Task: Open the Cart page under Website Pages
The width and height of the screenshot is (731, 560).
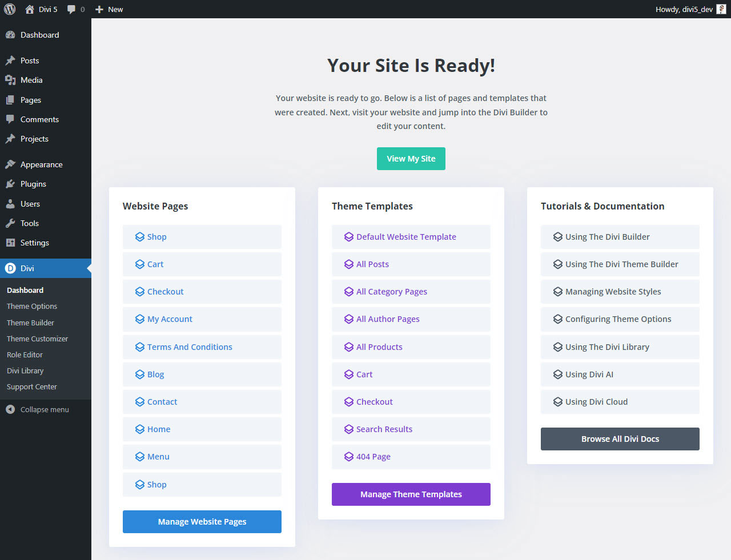Action: (155, 264)
